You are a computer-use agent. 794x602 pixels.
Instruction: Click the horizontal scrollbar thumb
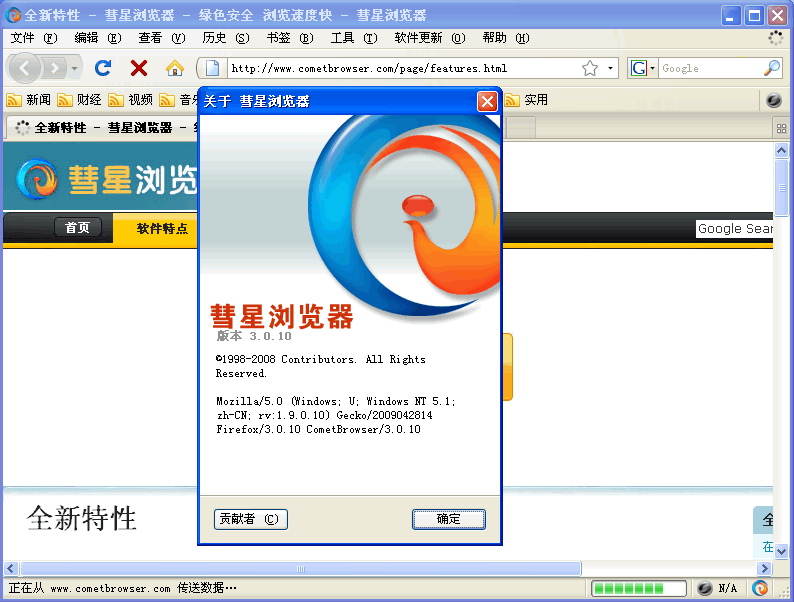pyautogui.click(x=300, y=569)
